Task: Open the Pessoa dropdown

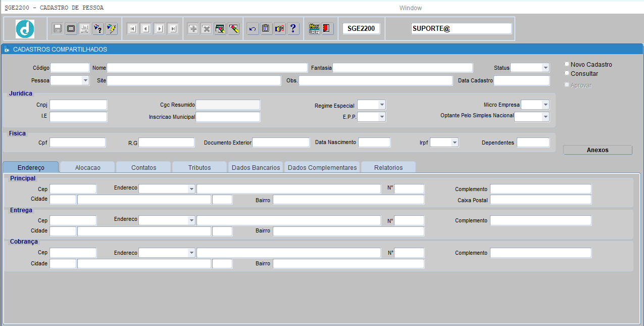Action: [x=85, y=80]
